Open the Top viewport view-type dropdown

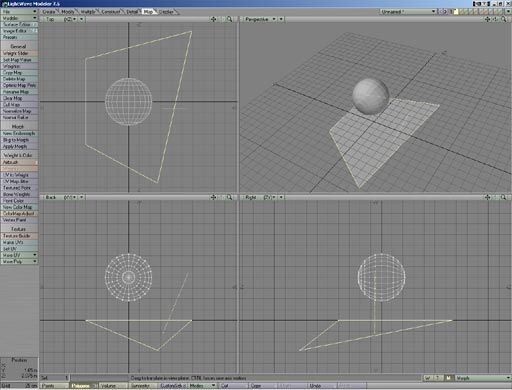(60, 19)
